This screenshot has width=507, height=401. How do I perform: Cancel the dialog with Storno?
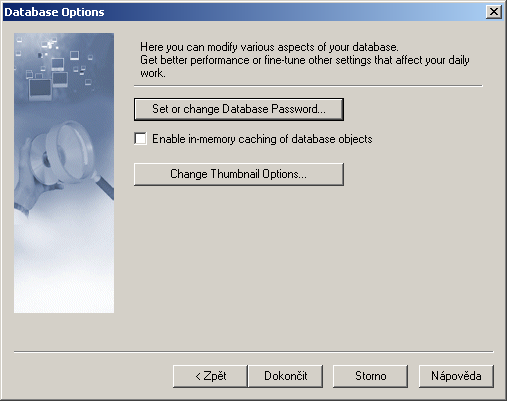click(370, 376)
